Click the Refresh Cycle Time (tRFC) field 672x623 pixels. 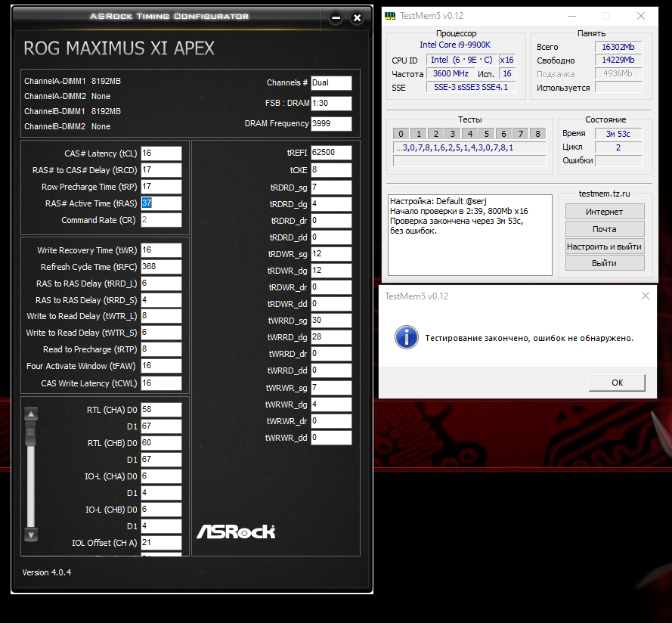pyautogui.click(x=161, y=267)
